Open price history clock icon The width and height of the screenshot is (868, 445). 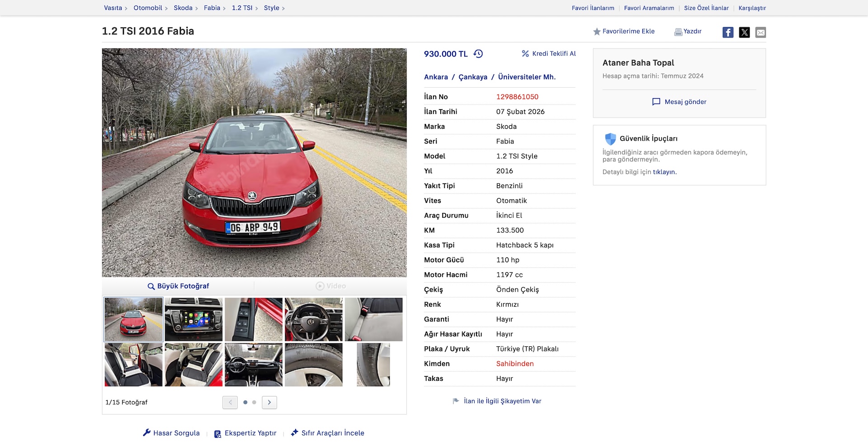click(x=478, y=54)
